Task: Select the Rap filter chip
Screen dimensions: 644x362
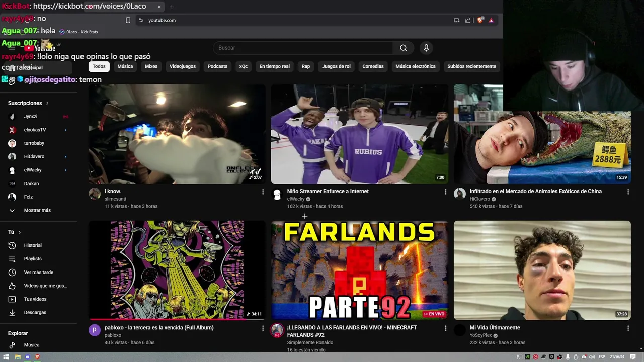Action: point(306,66)
